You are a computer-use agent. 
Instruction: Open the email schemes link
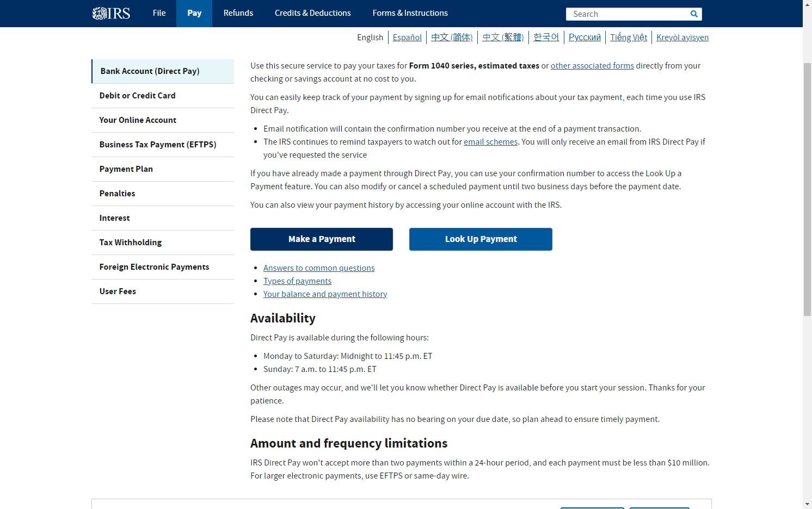click(490, 142)
